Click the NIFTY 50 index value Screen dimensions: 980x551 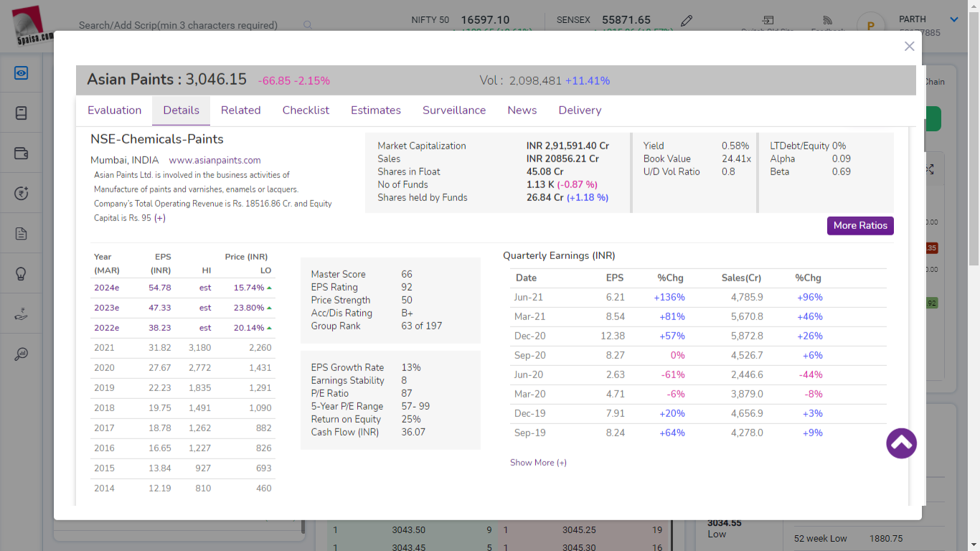pyautogui.click(x=485, y=20)
